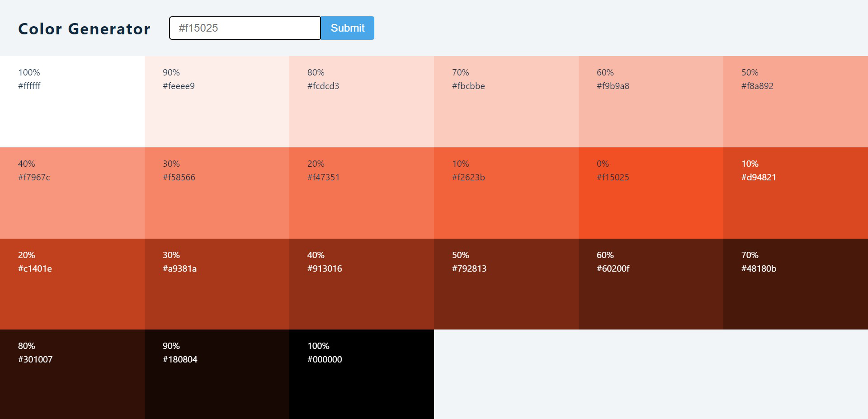Pick the #f47351 color swatch
This screenshot has width=868, height=419.
point(362,193)
